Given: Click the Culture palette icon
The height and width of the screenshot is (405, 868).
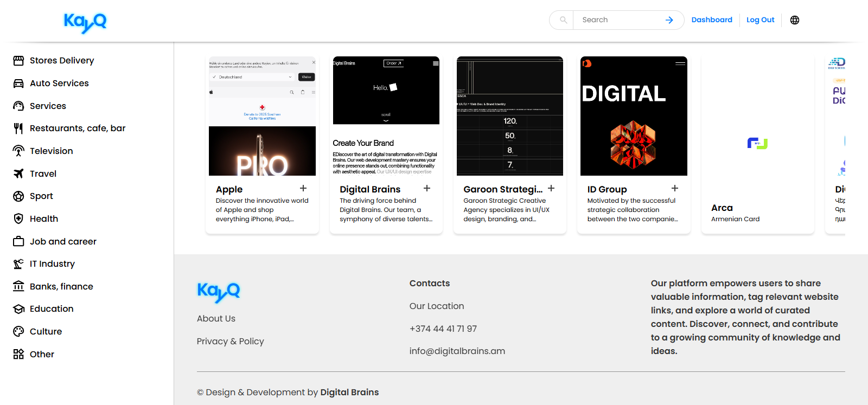Looking at the screenshot, I should (x=18, y=331).
